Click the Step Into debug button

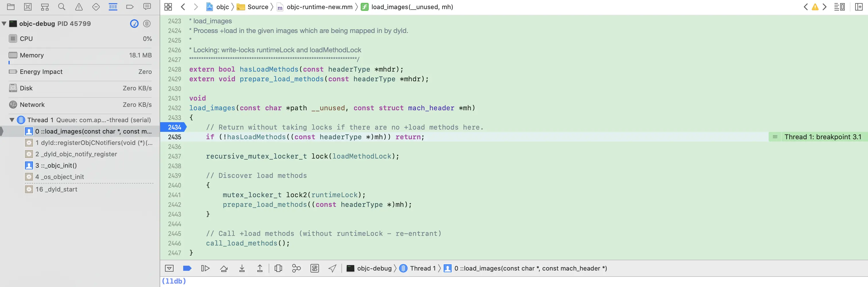[242, 268]
